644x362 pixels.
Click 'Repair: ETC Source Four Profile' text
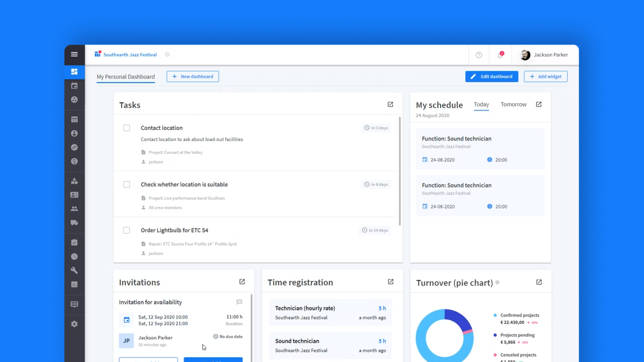(192, 244)
